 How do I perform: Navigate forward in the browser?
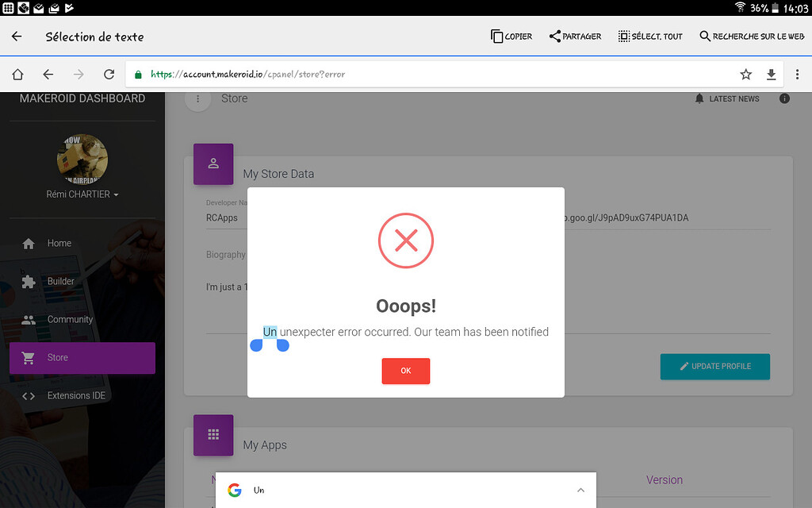click(x=79, y=74)
